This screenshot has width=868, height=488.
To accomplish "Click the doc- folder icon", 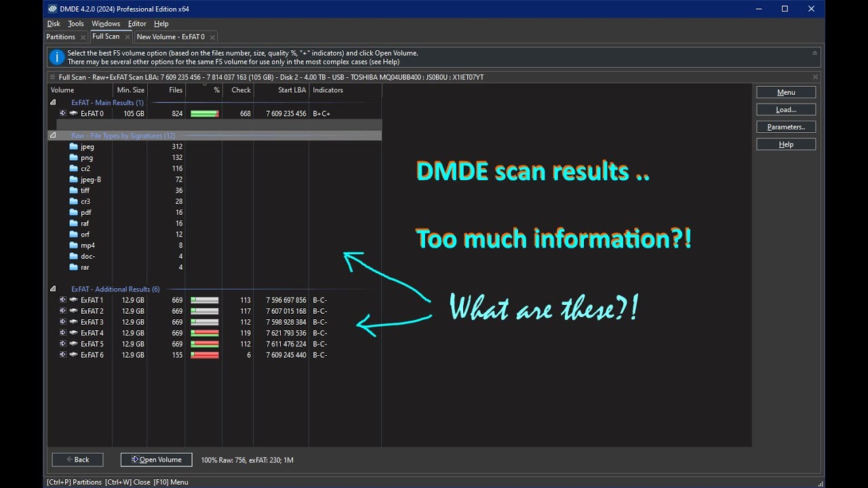I will pos(74,256).
